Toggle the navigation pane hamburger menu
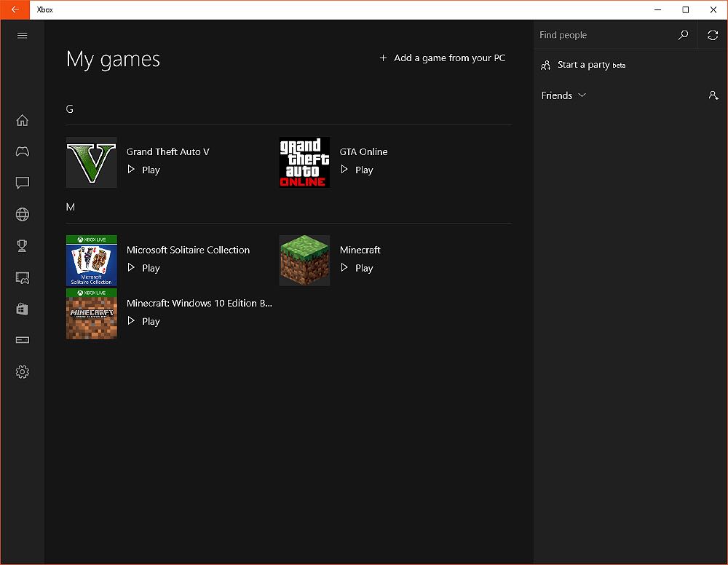 click(22, 35)
